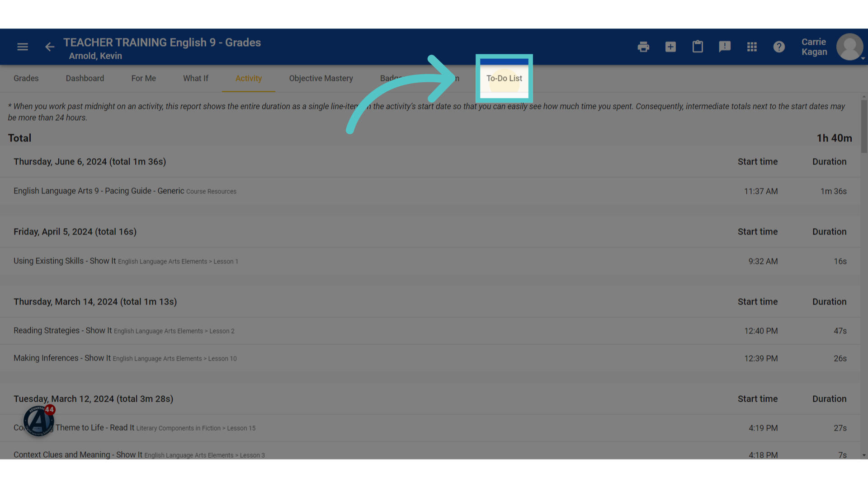The image size is (868, 488).
Task: Open the To-Do List tab
Action: pos(504,78)
